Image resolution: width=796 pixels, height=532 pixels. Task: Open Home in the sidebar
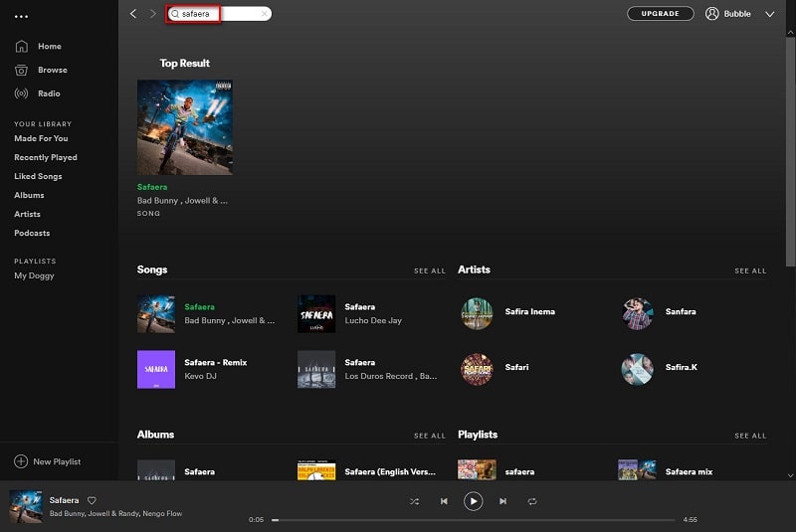(x=49, y=46)
